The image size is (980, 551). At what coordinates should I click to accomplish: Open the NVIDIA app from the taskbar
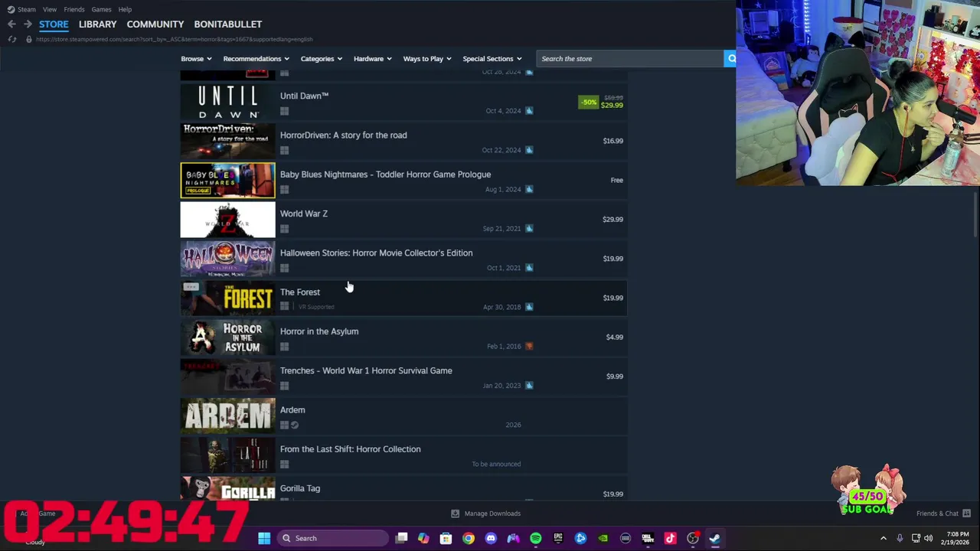(603, 538)
